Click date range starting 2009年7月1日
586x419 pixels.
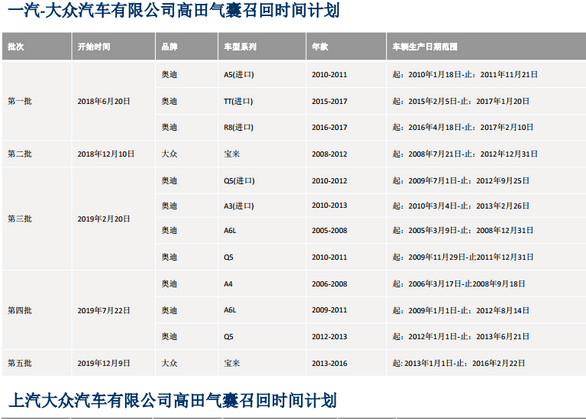461,181
